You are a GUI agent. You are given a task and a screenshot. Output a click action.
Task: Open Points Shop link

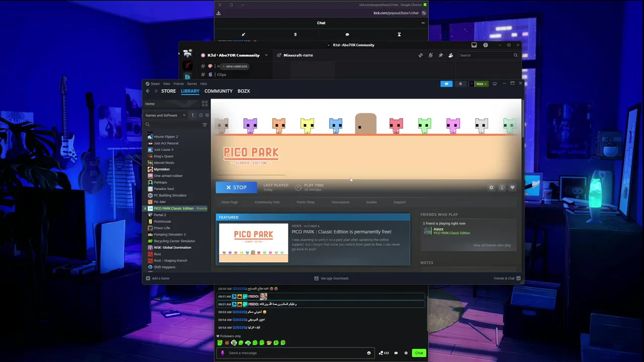click(305, 202)
